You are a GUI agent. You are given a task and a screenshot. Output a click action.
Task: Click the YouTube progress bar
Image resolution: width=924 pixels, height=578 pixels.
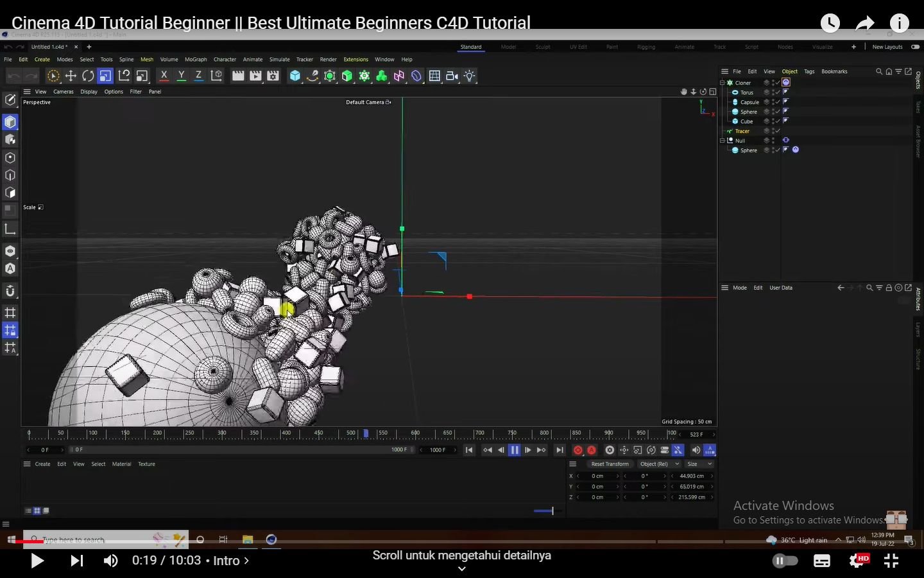pos(462,541)
